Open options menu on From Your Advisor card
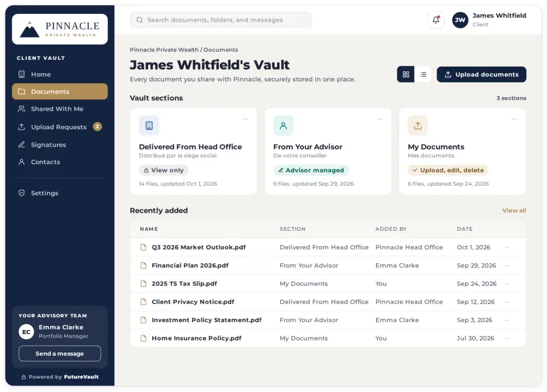This screenshot has height=392, width=547. [380, 119]
